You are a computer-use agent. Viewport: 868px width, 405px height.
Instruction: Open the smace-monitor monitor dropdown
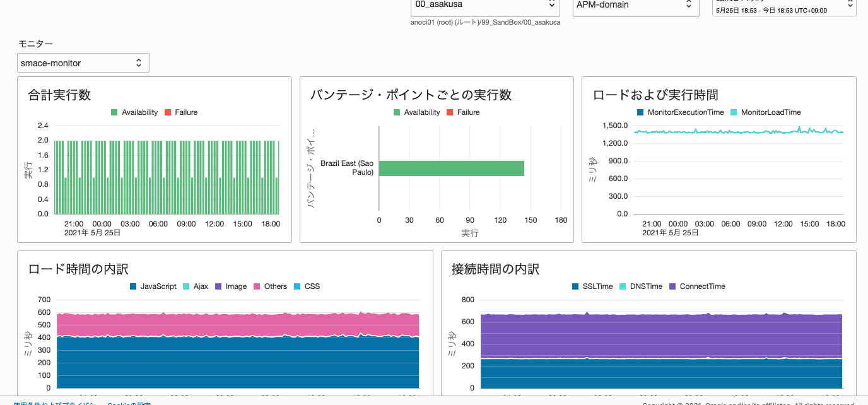pos(83,62)
